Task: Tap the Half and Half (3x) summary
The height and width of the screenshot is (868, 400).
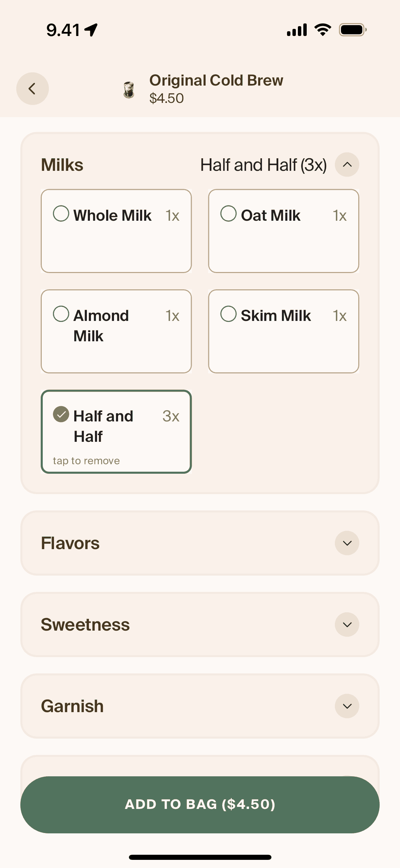Action: tap(263, 165)
